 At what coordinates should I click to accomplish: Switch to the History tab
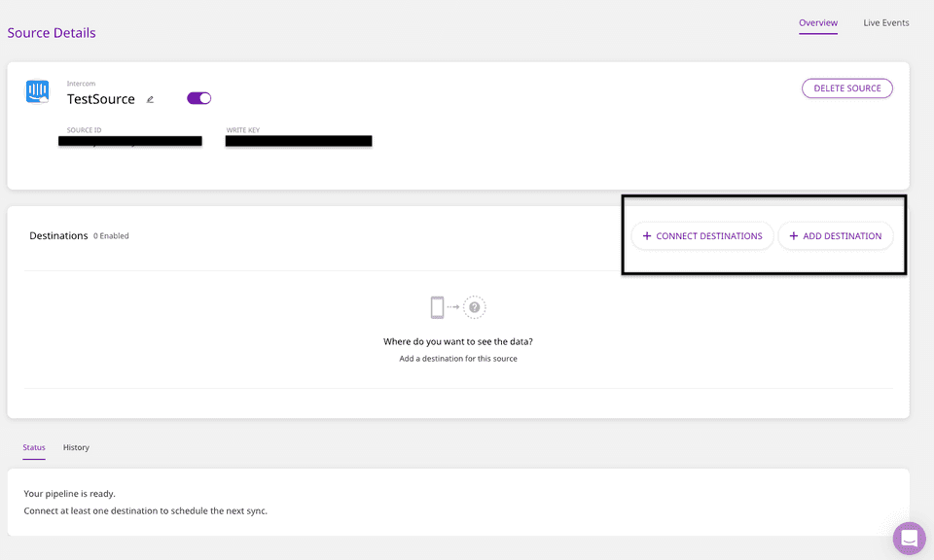tap(76, 447)
